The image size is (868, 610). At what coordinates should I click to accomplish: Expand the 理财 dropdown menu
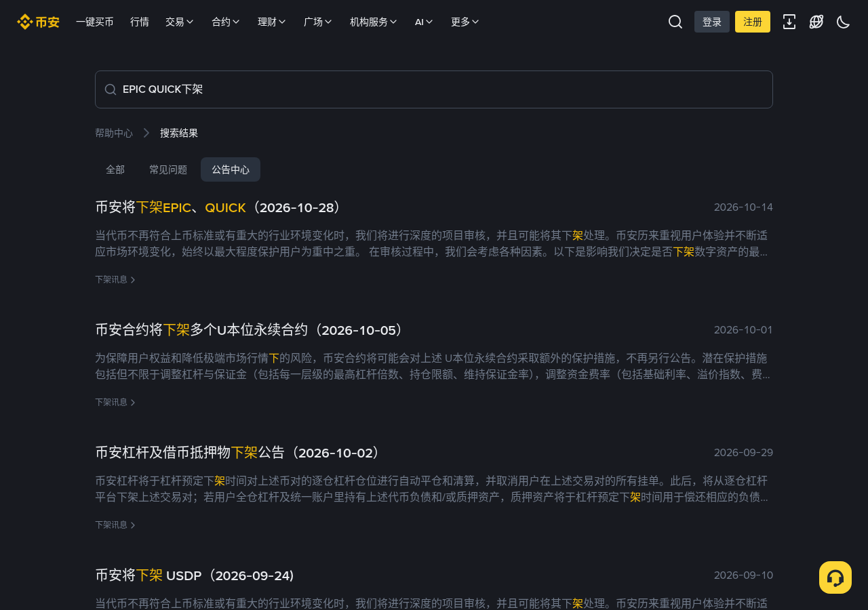click(x=272, y=22)
